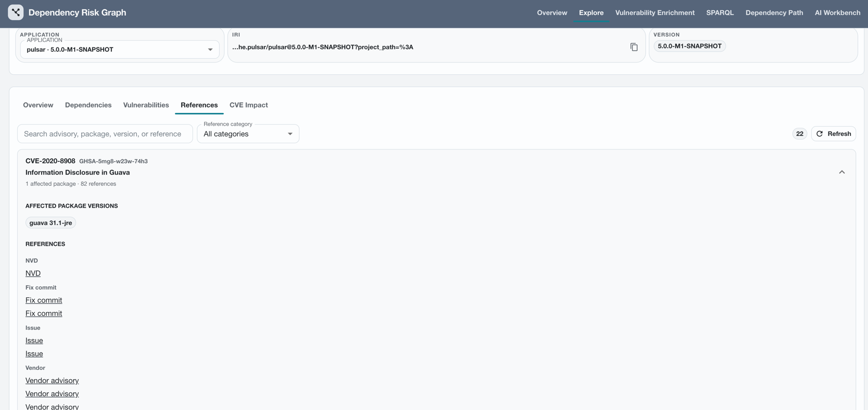The image size is (868, 410).
Task: Select the Overview sub-tab
Action: [x=38, y=105]
